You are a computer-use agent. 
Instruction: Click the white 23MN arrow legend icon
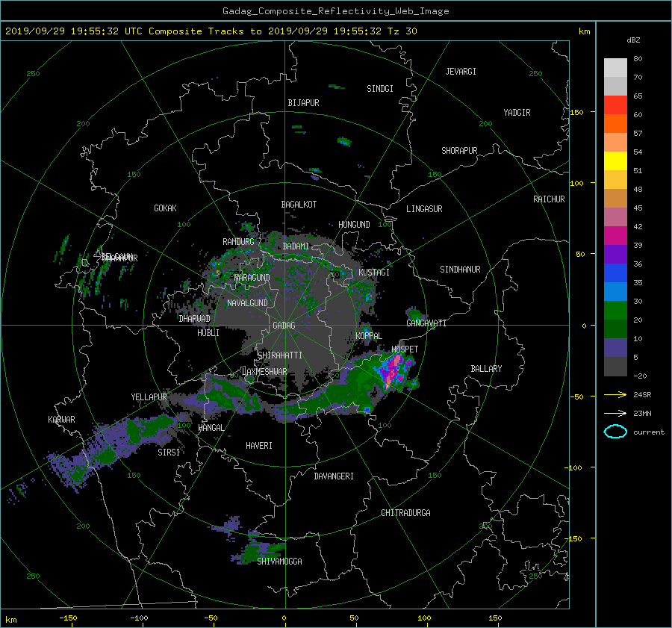615,413
